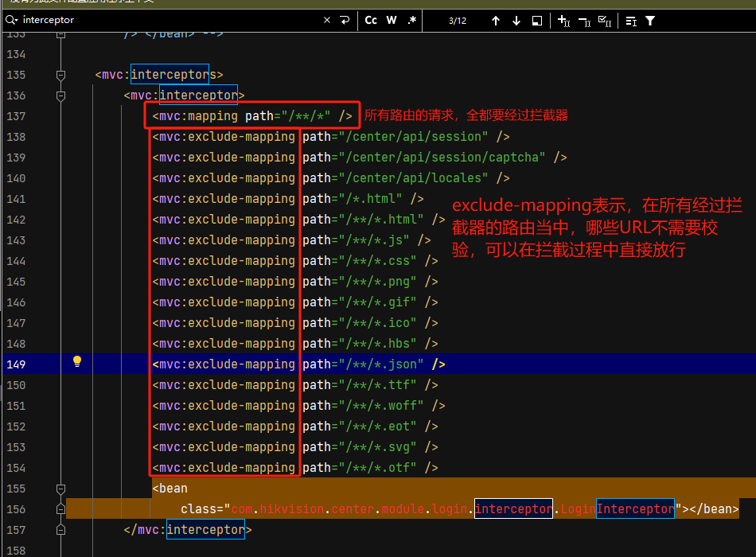Click the '<bean' tag on line 155
The width and height of the screenshot is (756, 557).
point(170,489)
